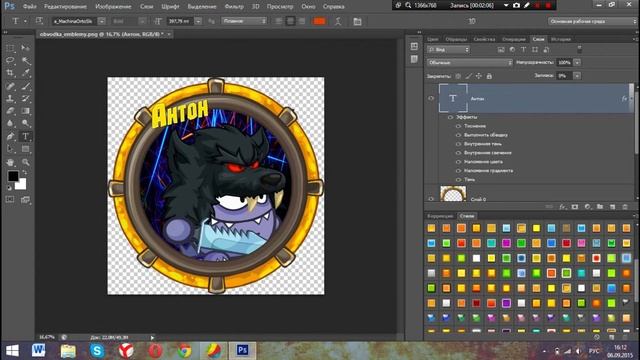
Task: Open Create Warped Text option
Action: click(338, 21)
